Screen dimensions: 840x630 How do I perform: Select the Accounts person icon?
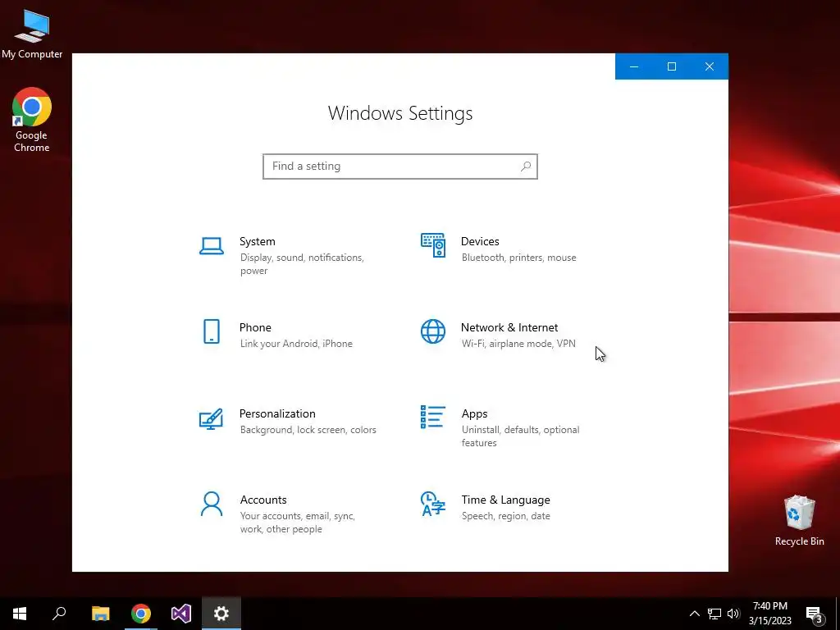(x=212, y=504)
